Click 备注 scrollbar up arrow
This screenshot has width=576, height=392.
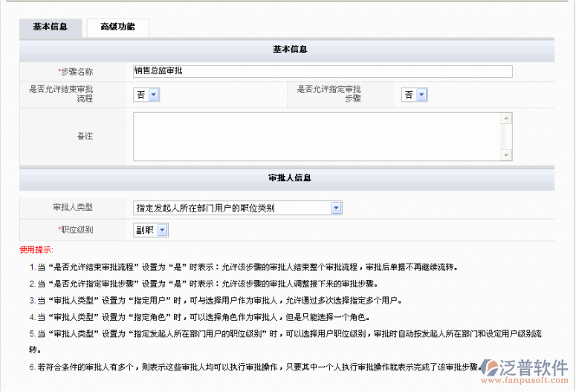point(507,118)
